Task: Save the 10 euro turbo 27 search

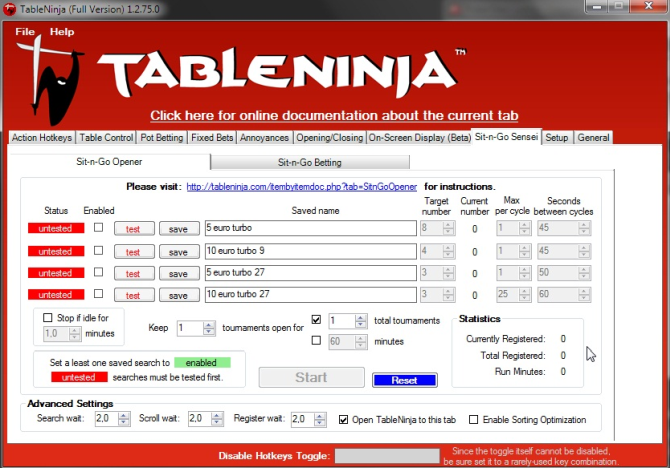Action: coord(179,295)
